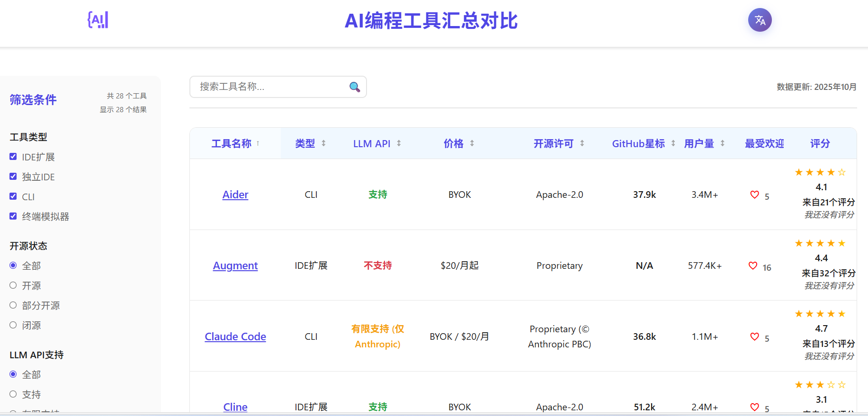The image size is (868, 416).
Task: Sort table by 用户量 column
Action: pos(705,143)
